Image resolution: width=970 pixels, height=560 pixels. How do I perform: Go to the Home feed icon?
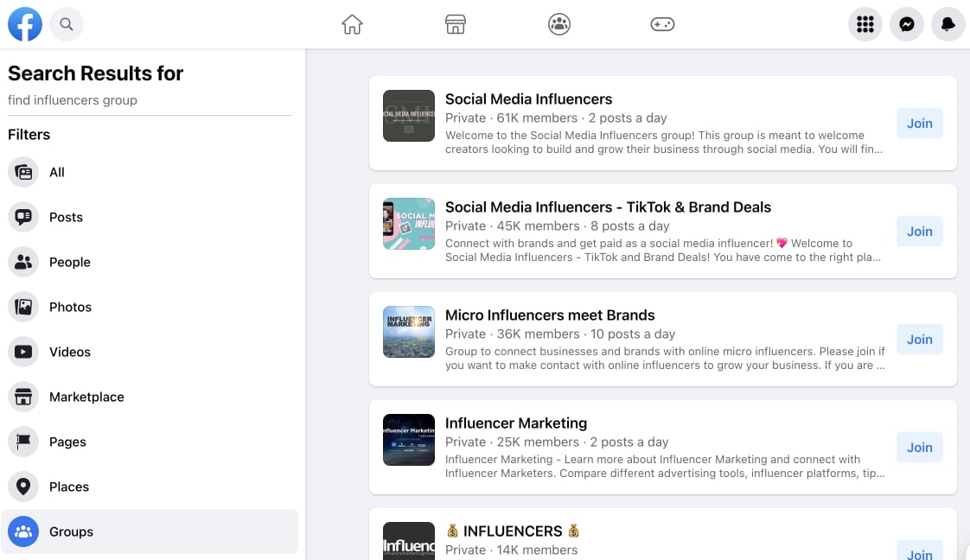[352, 24]
